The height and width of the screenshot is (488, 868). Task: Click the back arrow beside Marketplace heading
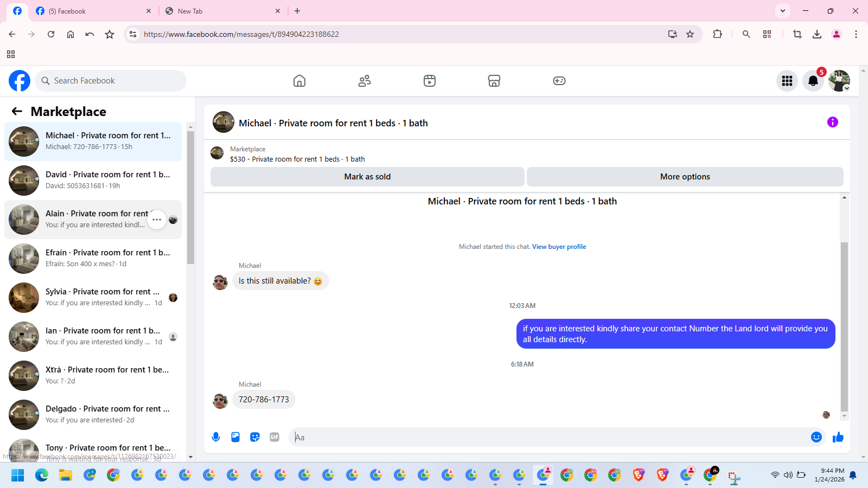point(17,111)
